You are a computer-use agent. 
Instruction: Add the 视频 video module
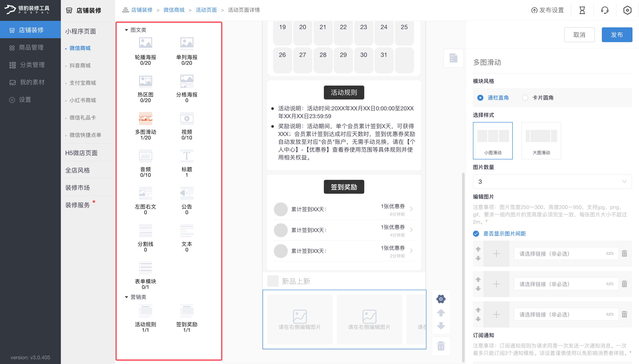pos(187,119)
